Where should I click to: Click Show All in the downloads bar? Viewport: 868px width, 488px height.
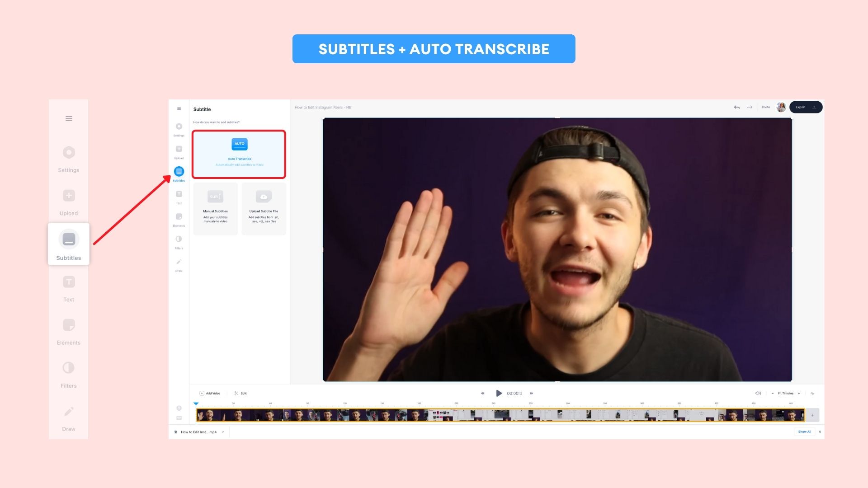coord(804,432)
